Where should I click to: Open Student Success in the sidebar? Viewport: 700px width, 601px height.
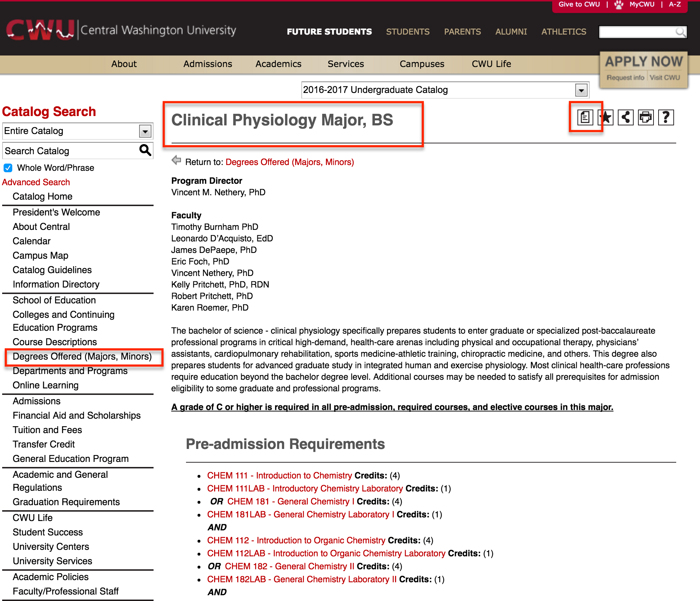click(48, 532)
